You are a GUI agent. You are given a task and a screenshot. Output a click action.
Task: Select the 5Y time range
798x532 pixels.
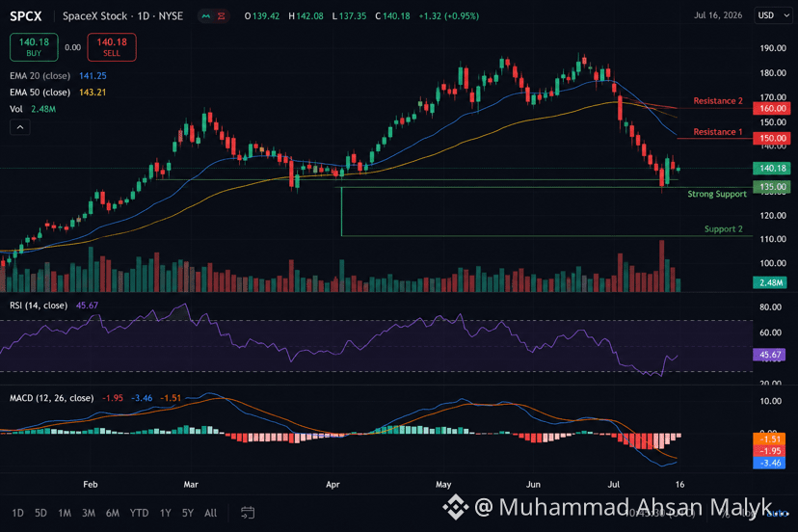pos(188,513)
